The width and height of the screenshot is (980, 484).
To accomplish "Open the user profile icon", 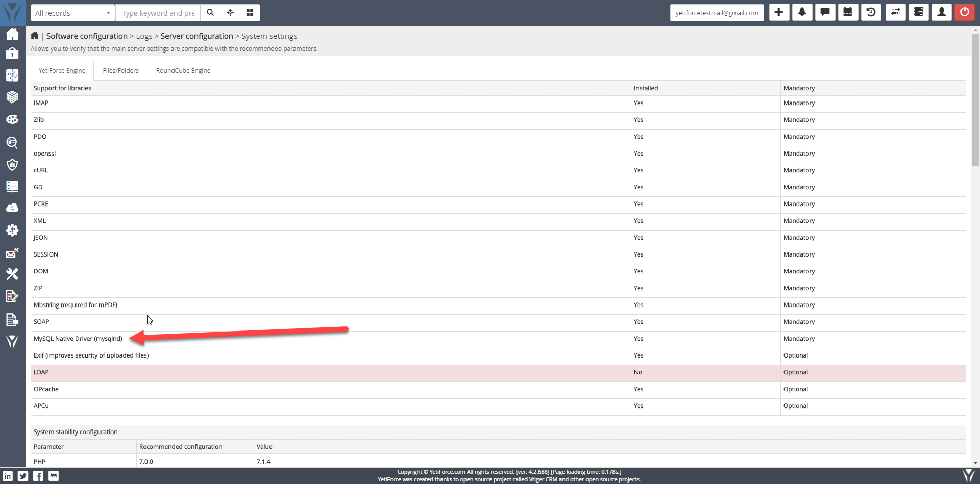I will click(942, 12).
